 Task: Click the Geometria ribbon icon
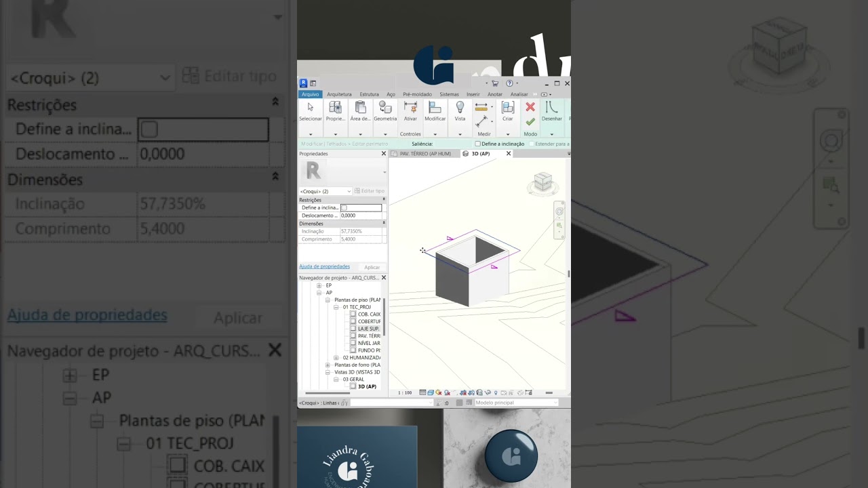point(385,107)
